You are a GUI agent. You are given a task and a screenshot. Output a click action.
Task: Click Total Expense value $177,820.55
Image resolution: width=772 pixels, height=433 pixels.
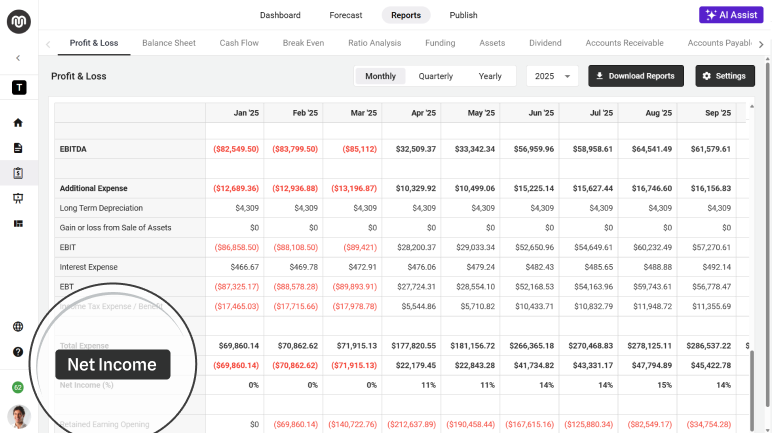click(x=414, y=346)
